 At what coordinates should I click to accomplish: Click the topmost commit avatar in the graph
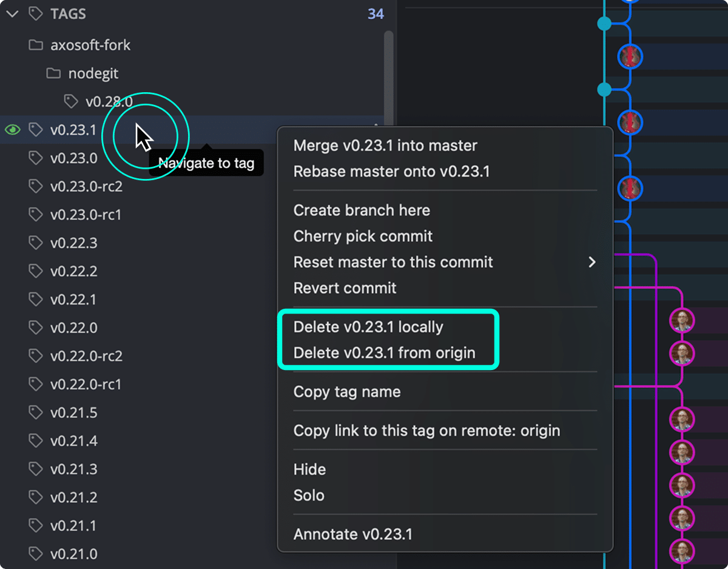pyautogui.click(x=630, y=57)
